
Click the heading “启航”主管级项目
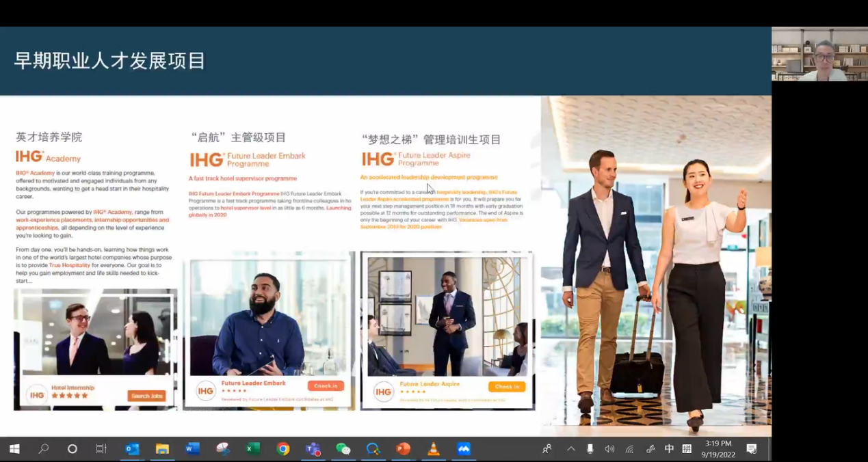tap(238, 137)
